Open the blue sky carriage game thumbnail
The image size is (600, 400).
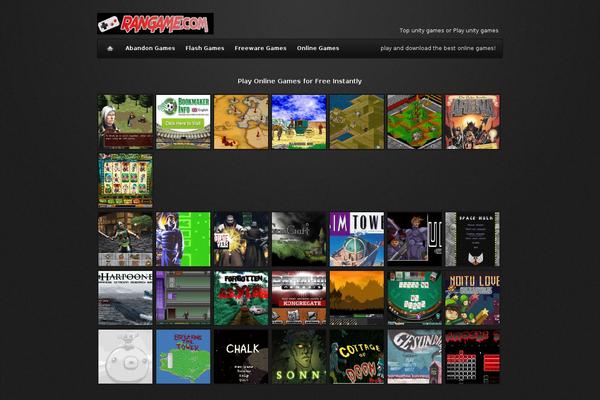299,122
